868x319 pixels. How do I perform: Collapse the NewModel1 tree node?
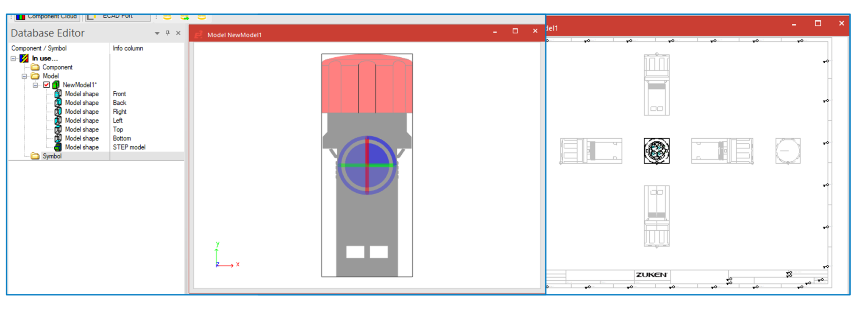(x=36, y=85)
